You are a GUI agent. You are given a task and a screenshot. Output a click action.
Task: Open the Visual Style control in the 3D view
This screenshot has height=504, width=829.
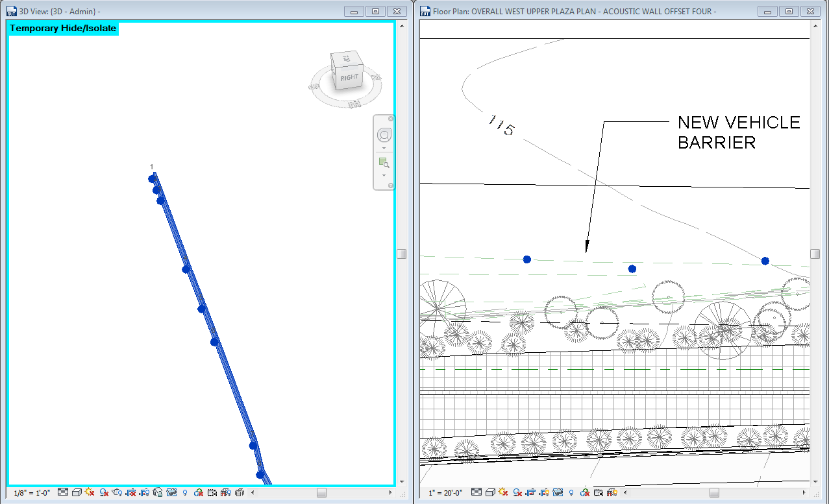pyautogui.click(x=77, y=493)
